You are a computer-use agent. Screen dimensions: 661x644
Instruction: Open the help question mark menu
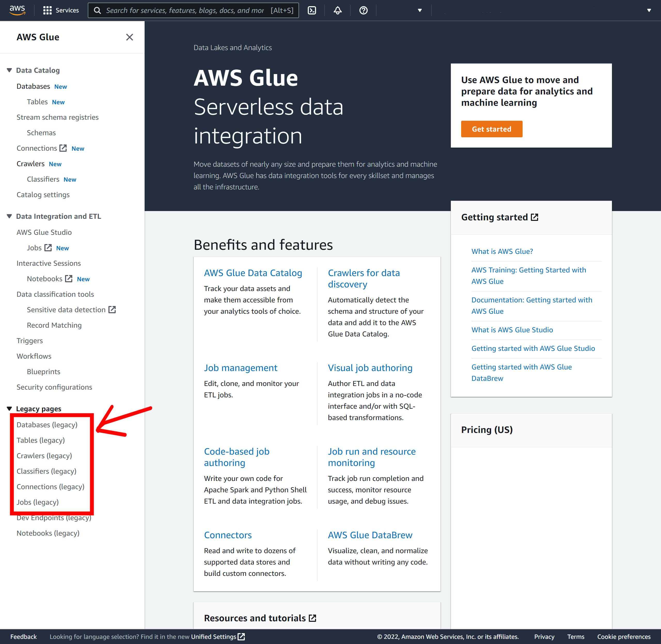363,11
